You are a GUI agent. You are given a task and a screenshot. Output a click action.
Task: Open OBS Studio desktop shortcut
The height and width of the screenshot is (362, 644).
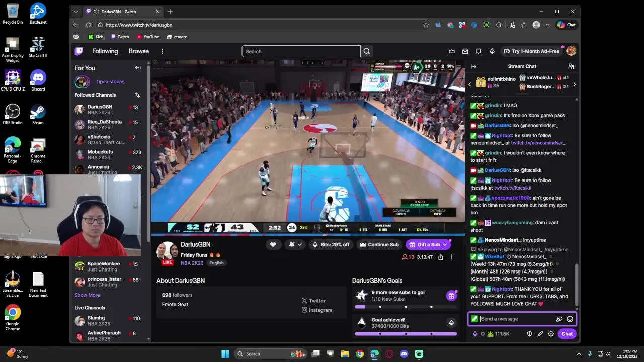click(x=13, y=114)
